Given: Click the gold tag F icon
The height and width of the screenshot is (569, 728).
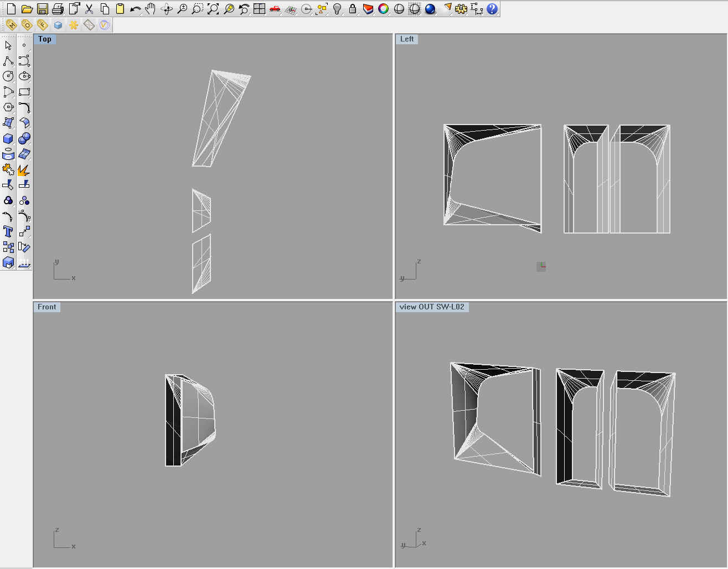Looking at the screenshot, I should pos(42,25).
